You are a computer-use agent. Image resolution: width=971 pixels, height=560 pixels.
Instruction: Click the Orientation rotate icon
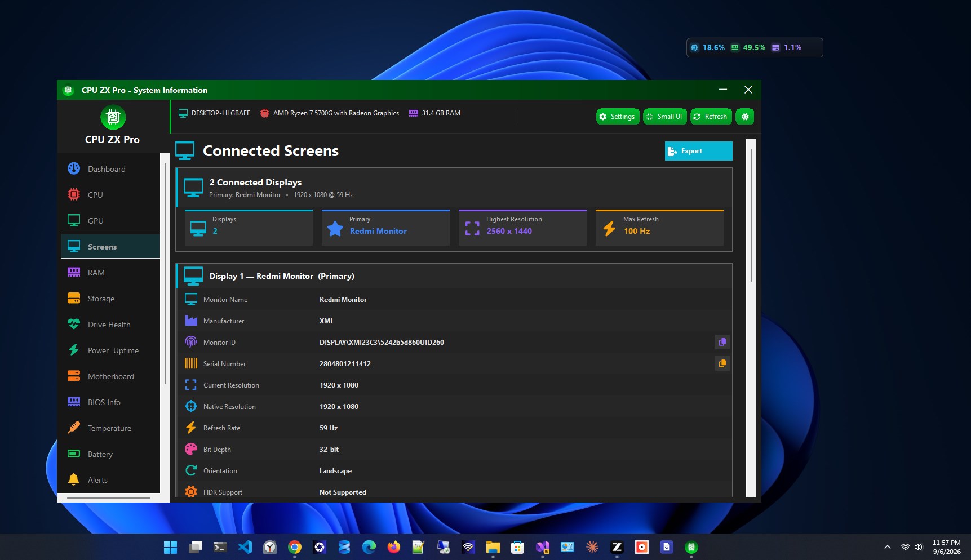coord(191,470)
